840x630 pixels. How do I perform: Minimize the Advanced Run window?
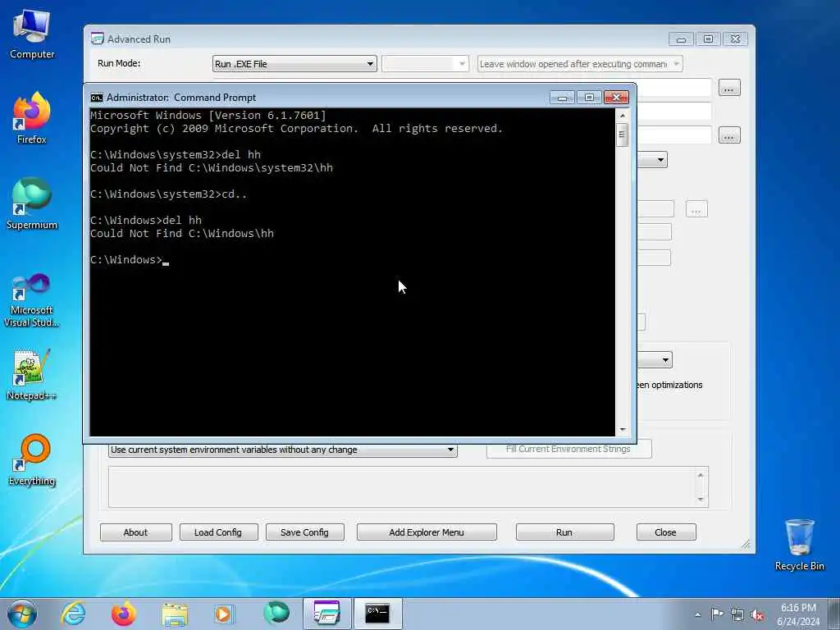coord(681,39)
